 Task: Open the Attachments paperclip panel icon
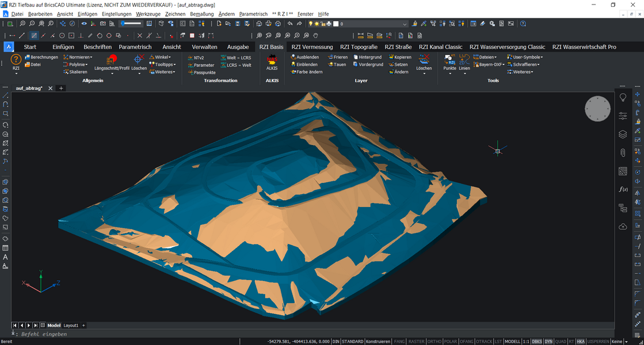[x=623, y=152]
